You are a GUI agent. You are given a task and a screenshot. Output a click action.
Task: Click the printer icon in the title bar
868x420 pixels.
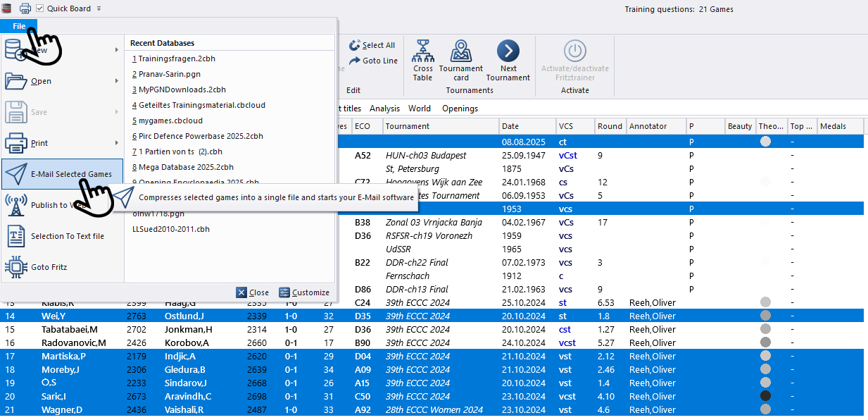(x=25, y=8)
